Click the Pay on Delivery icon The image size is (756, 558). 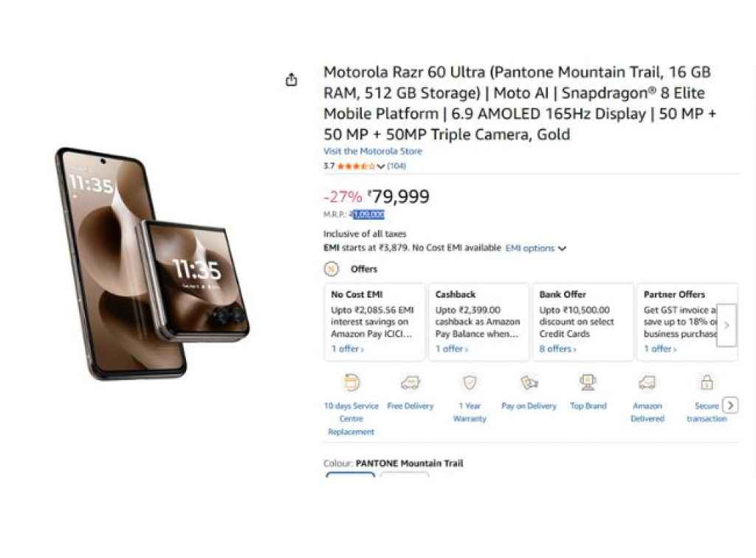coord(529,382)
